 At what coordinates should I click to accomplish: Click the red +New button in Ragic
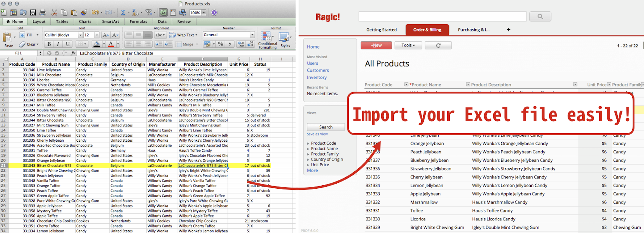[x=376, y=45]
